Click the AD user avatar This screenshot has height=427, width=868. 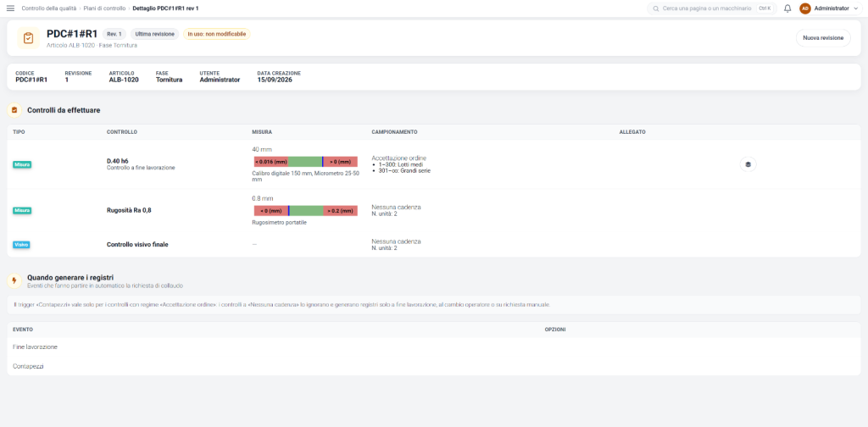coord(805,8)
